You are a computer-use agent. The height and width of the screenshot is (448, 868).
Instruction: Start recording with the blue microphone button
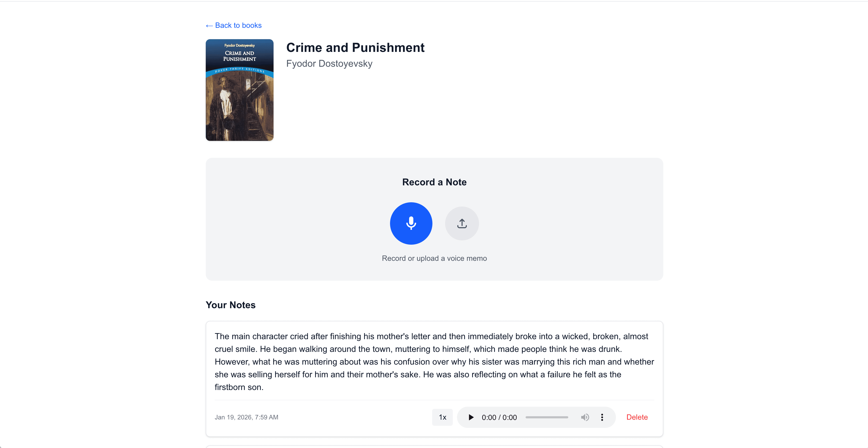pos(411,223)
